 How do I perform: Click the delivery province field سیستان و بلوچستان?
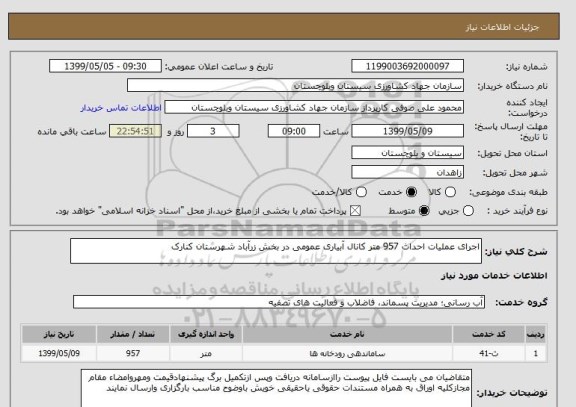click(407, 153)
